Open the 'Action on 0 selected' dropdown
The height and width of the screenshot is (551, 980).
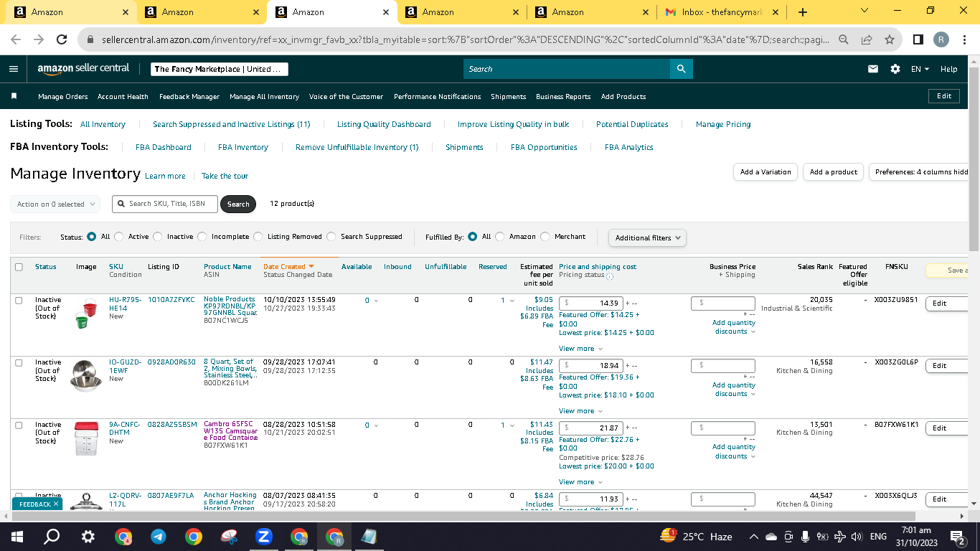click(57, 204)
